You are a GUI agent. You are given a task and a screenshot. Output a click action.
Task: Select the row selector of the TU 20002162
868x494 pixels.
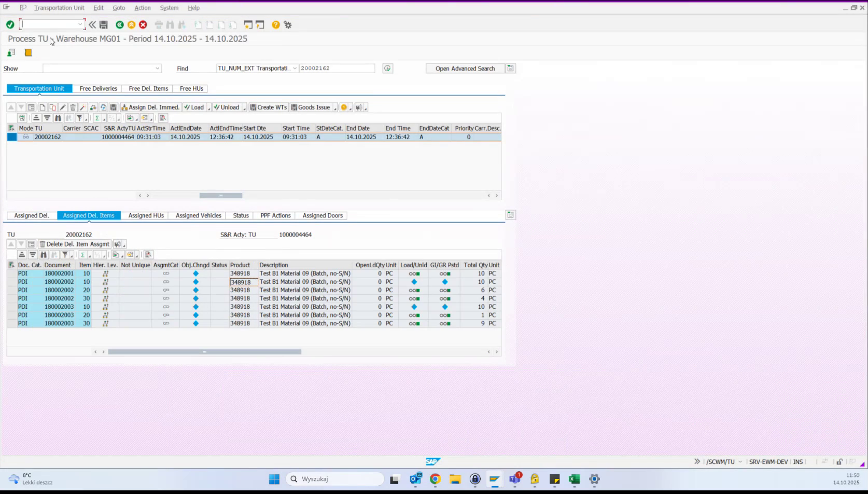[11, 137]
